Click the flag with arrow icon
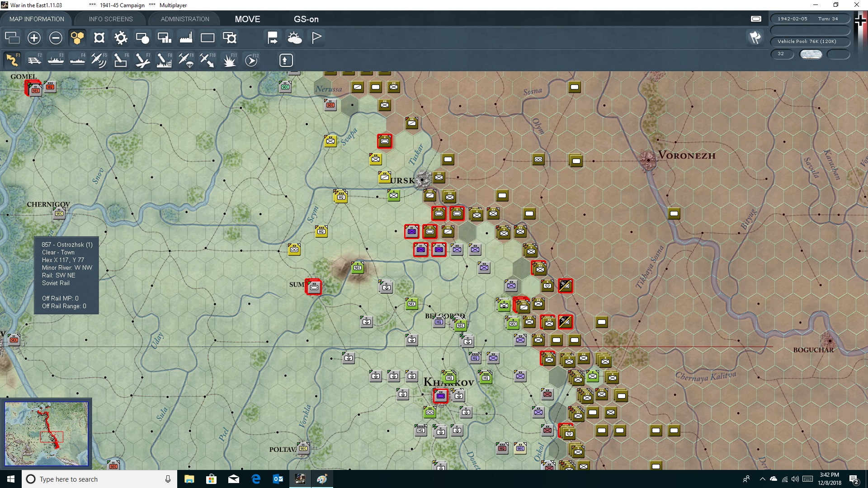Image resolution: width=868 pixels, height=488 pixels. [x=273, y=38]
